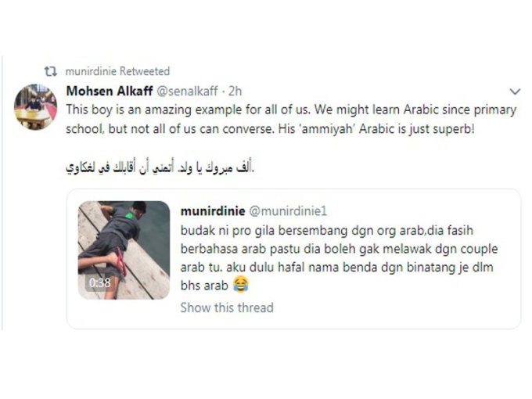Open the @munirdinie1 handle
Screen dimensions: 532x399
[288, 211]
